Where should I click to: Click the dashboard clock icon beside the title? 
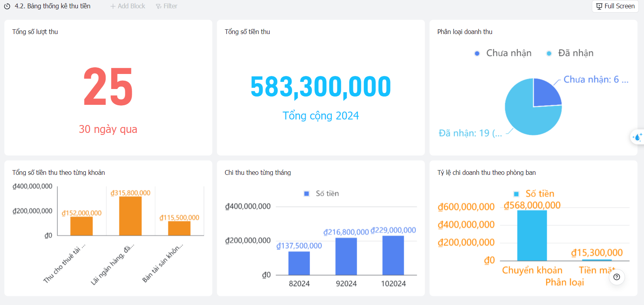7,6
